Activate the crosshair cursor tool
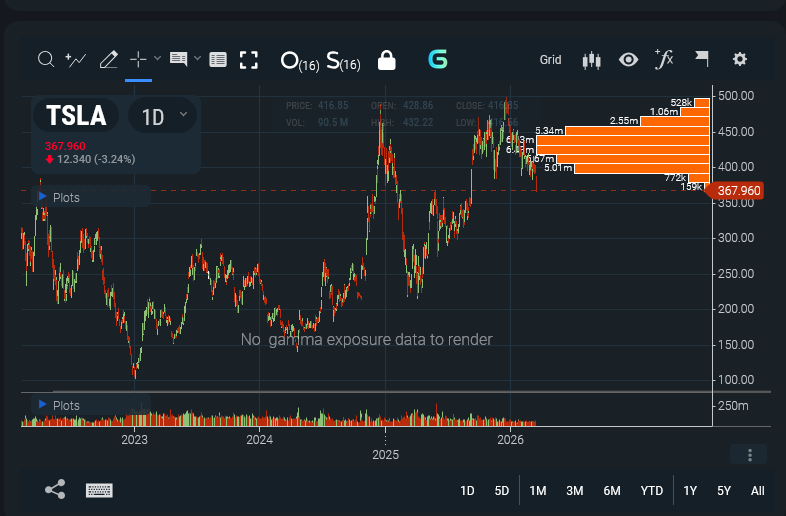 coord(138,59)
